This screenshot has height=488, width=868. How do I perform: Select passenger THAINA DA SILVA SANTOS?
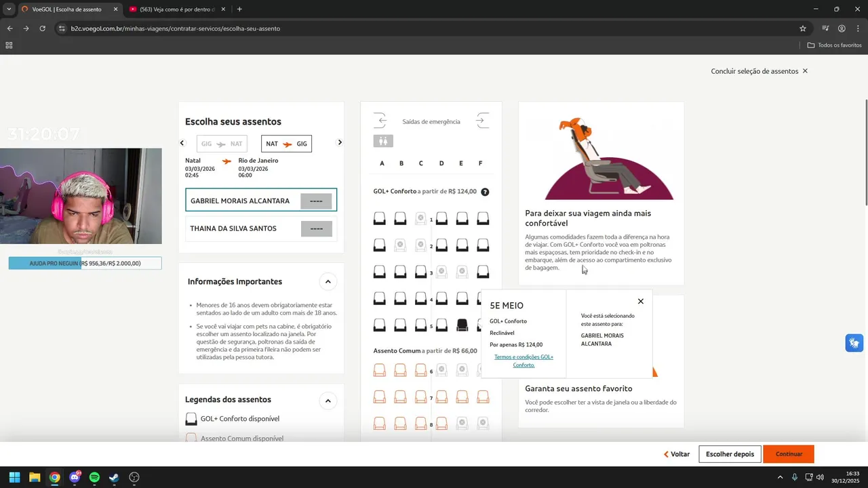pyautogui.click(x=261, y=228)
